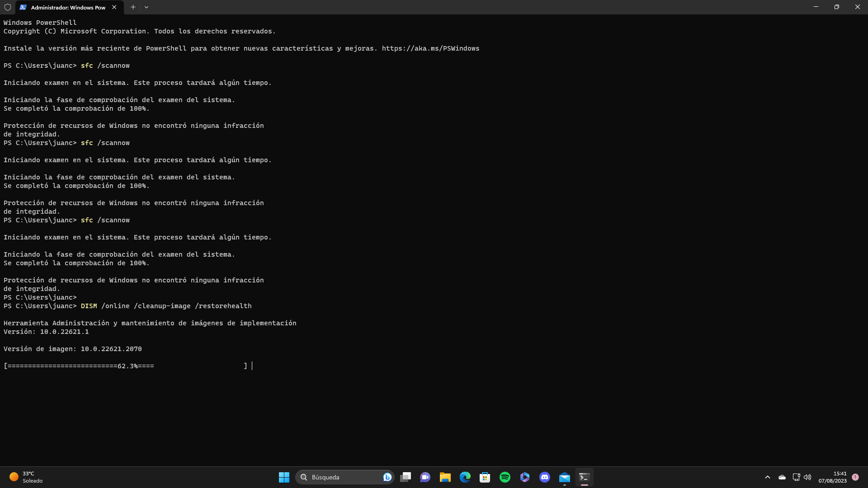Click the Búsqueda taskbar search field

339,477
